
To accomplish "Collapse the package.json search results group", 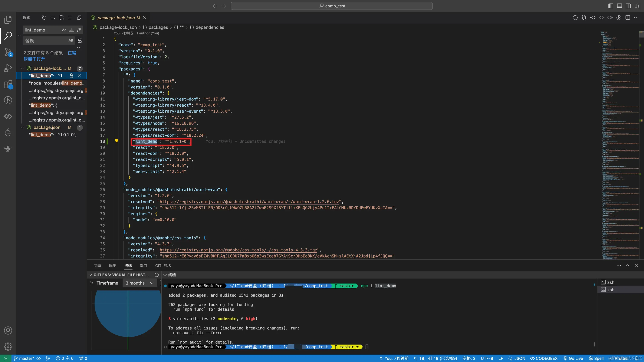I will 23,127.
